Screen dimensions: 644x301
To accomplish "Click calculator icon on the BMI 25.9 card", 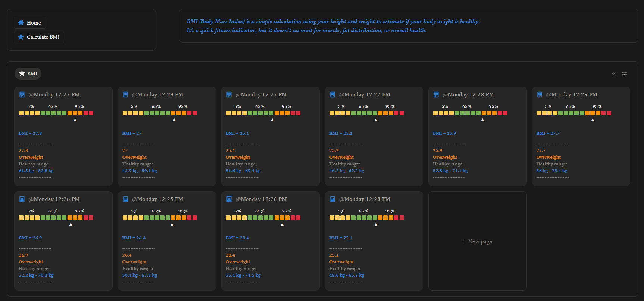I will coord(436,95).
